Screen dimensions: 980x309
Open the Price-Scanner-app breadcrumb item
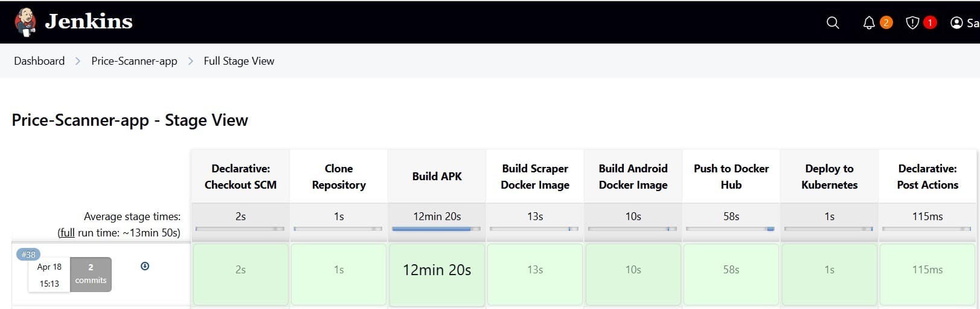pyautogui.click(x=134, y=61)
